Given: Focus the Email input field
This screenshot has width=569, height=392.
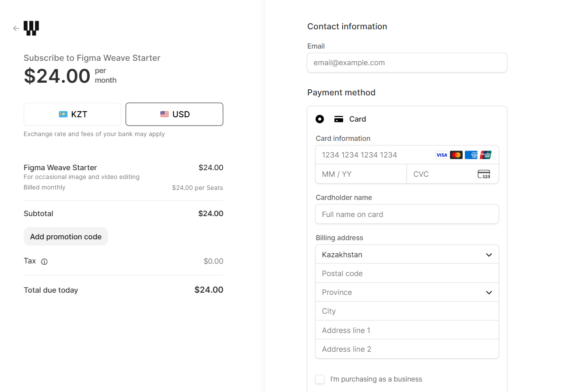Looking at the screenshot, I should click(407, 63).
